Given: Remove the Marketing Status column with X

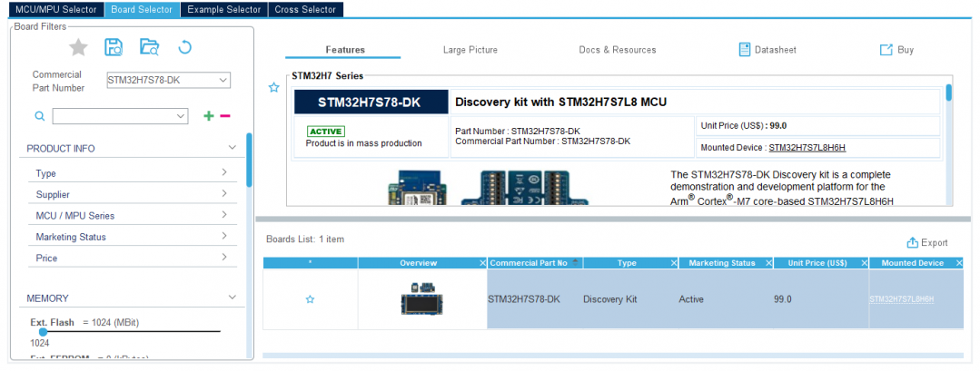Looking at the screenshot, I should pos(768,264).
